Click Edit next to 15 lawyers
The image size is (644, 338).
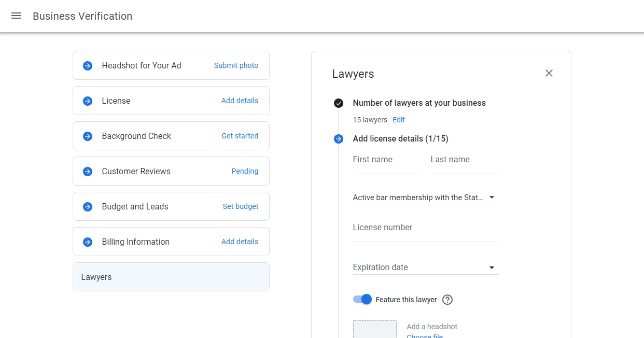(398, 120)
